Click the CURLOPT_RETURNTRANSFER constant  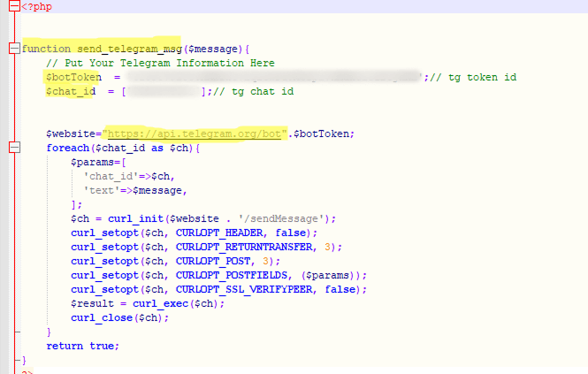[x=243, y=247]
